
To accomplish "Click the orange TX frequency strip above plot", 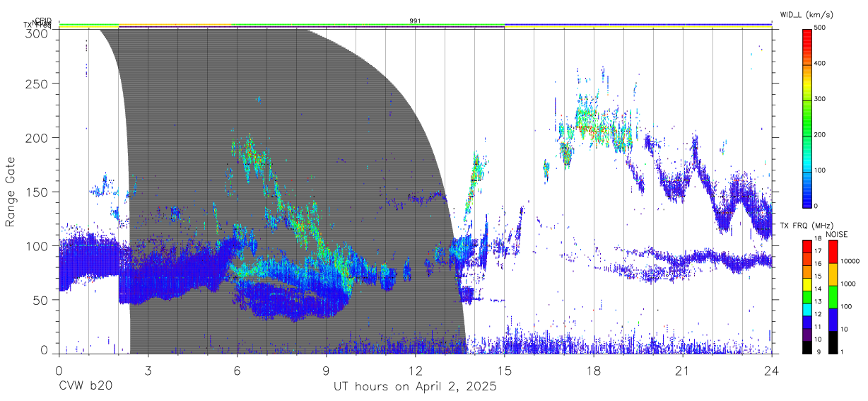I will (x=175, y=25).
